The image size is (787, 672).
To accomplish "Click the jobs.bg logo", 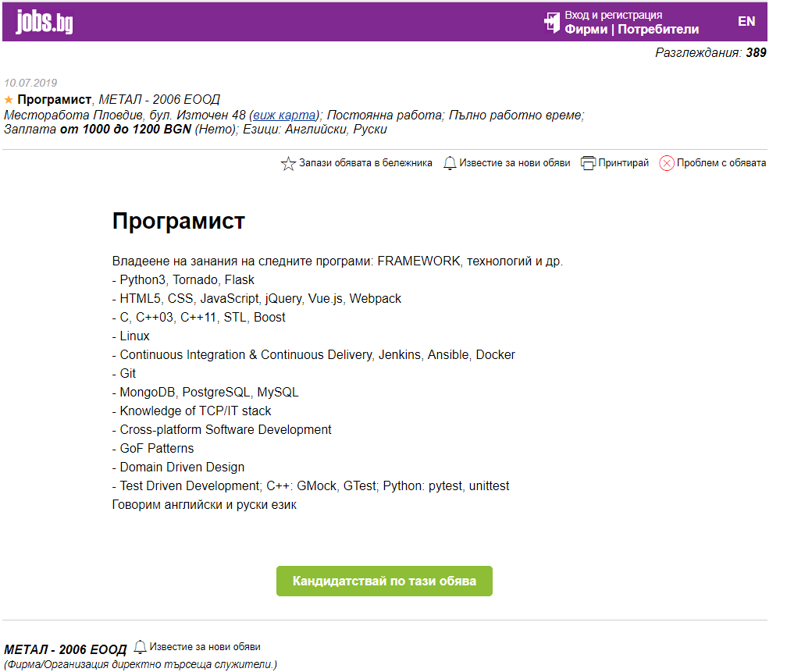I will pos(45,22).
